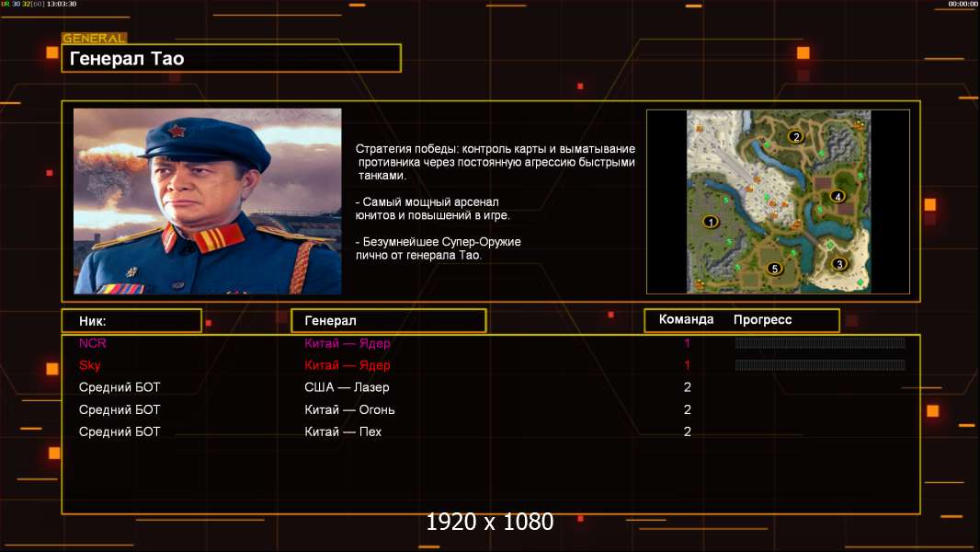This screenshot has width=980, height=552.
Task: Select 'Средний БОТ' in the Китай — Огонь row
Action: (x=120, y=410)
